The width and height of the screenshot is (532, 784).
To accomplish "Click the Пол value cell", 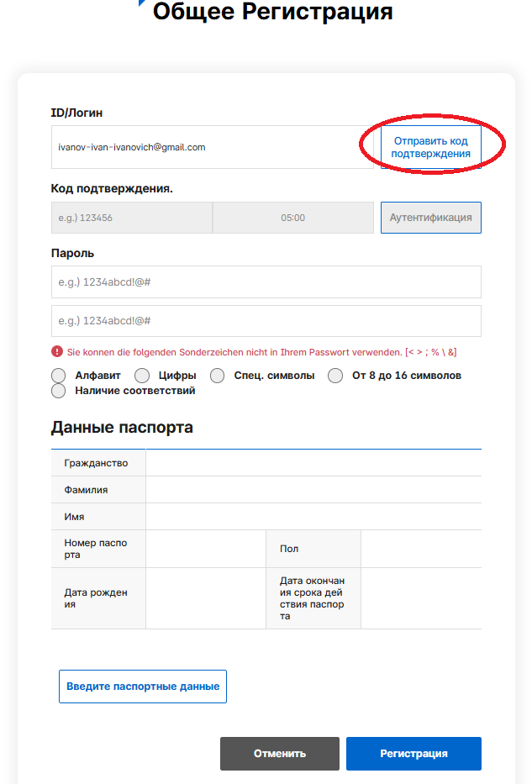I will click(x=421, y=549).
